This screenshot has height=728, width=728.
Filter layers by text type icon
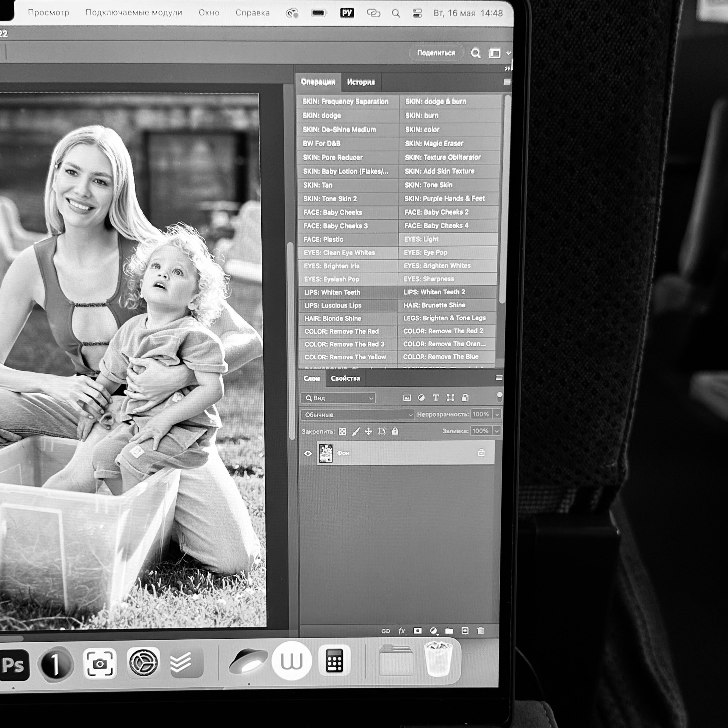pyautogui.click(x=435, y=398)
